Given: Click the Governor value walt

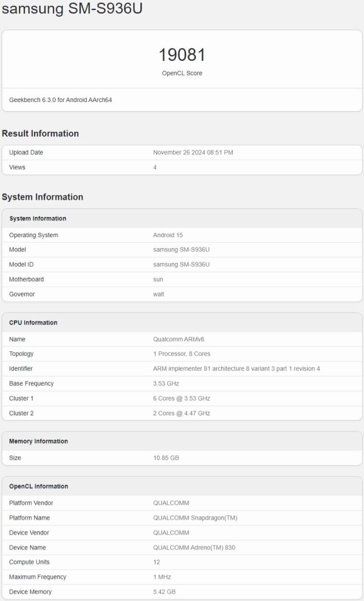Looking at the screenshot, I should pos(159,294).
